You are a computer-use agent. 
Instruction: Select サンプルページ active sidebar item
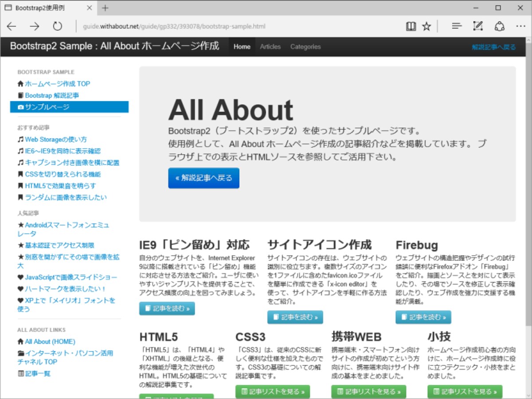pyautogui.click(x=70, y=107)
